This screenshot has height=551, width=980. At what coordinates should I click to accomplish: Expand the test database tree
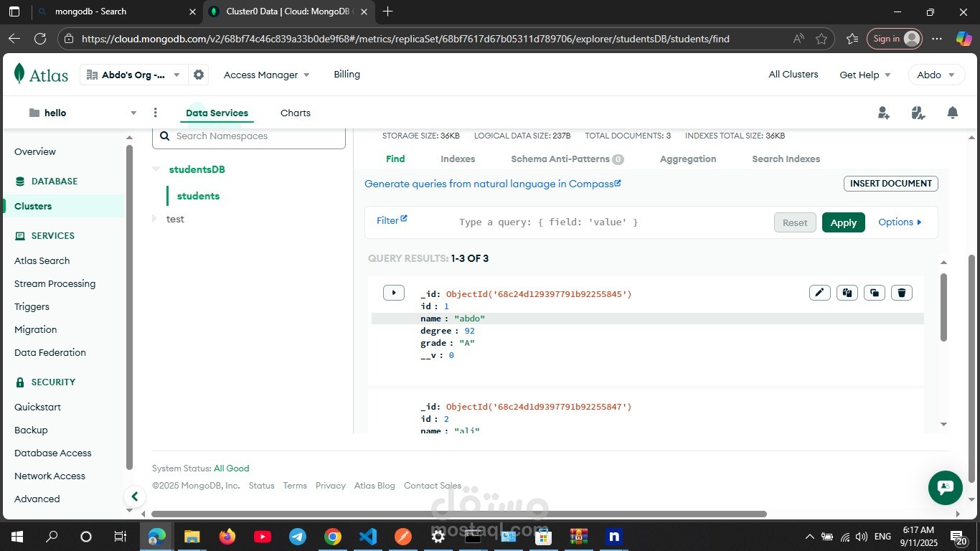click(154, 219)
